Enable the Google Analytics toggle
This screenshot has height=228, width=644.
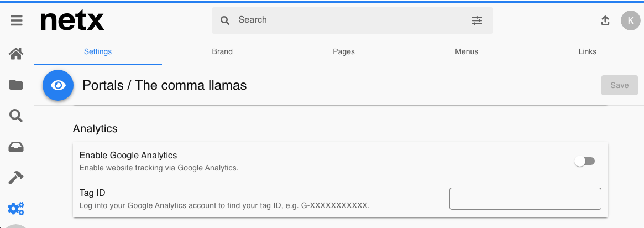tap(584, 162)
